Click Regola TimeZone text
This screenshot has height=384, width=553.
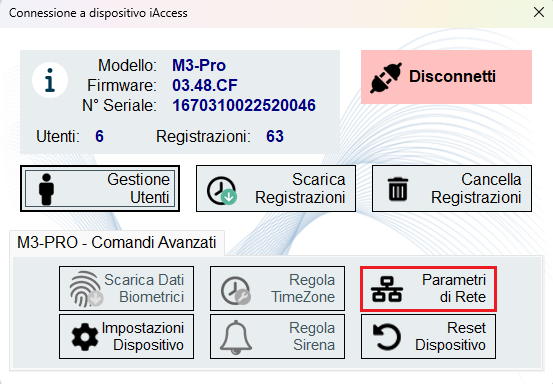tap(303, 288)
